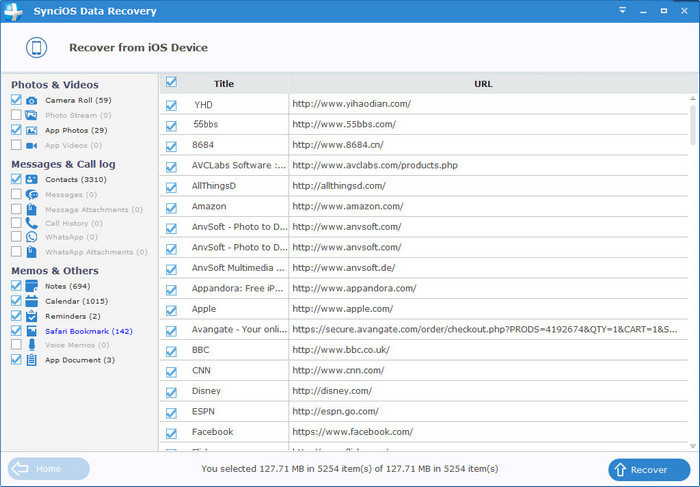Click App Document (3) label
The width and height of the screenshot is (700, 487).
(80, 360)
